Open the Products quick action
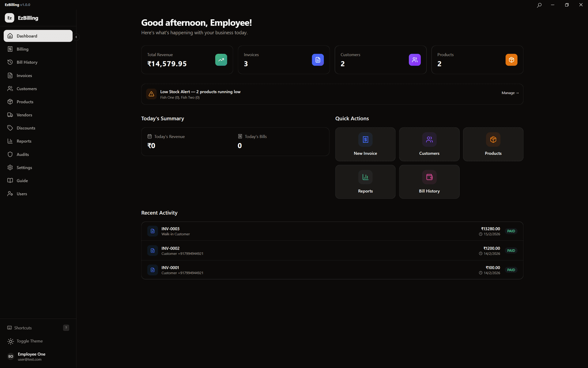The image size is (588, 368). [493, 144]
